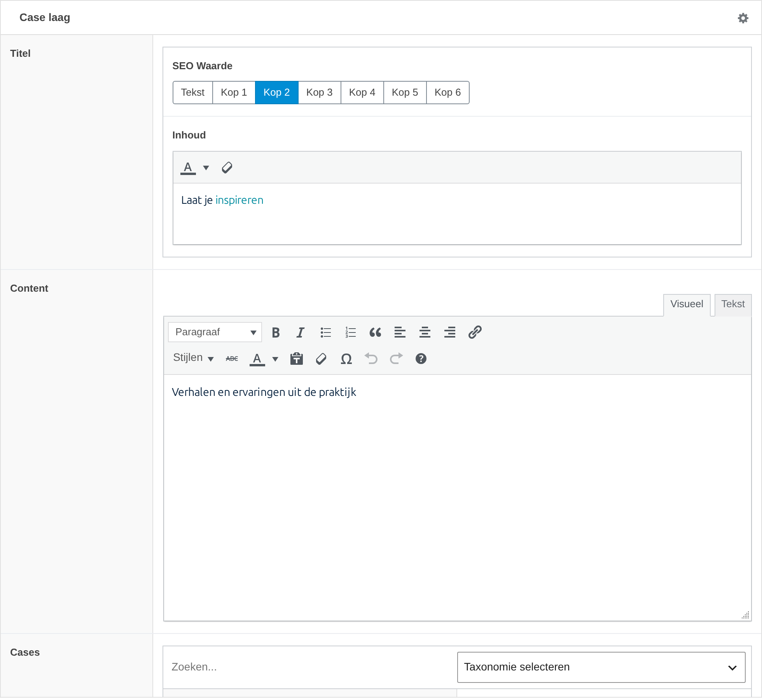
Task: Select the Tekst SEO value option
Action: (193, 93)
